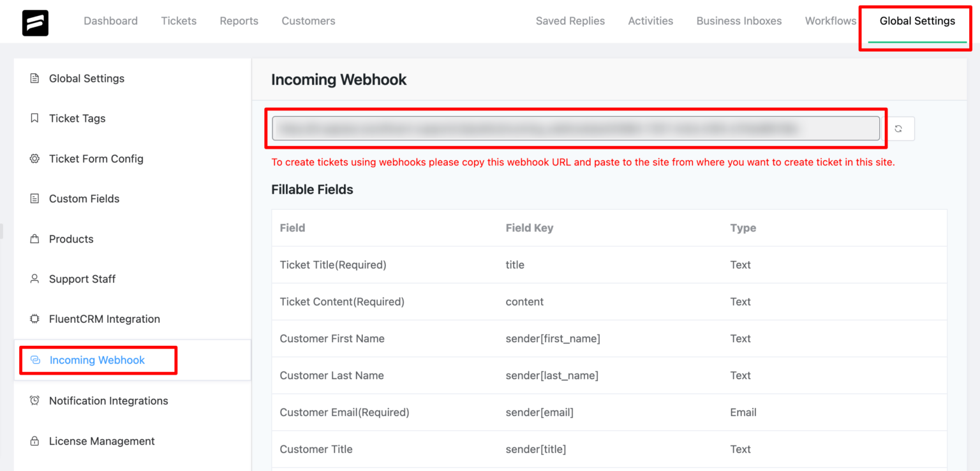Open the Reports section
This screenshot has width=980, height=471.
(x=239, y=20)
